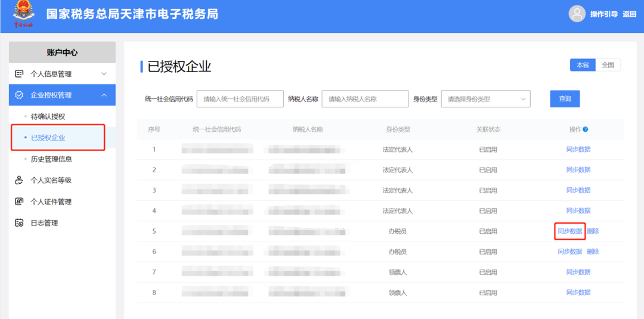Collapse the 企业授权管理 menu chevron
This screenshot has height=319, width=644.
(x=104, y=95)
